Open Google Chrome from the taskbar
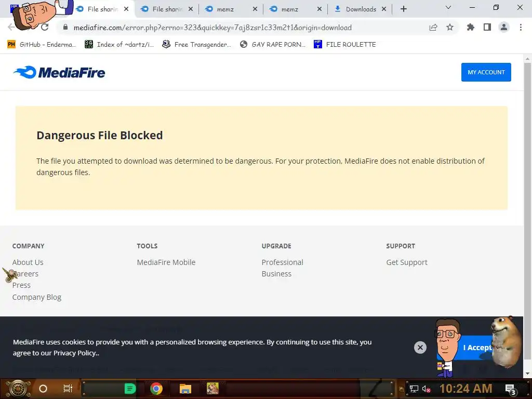Image resolution: width=532 pixels, height=399 pixels. (x=156, y=389)
